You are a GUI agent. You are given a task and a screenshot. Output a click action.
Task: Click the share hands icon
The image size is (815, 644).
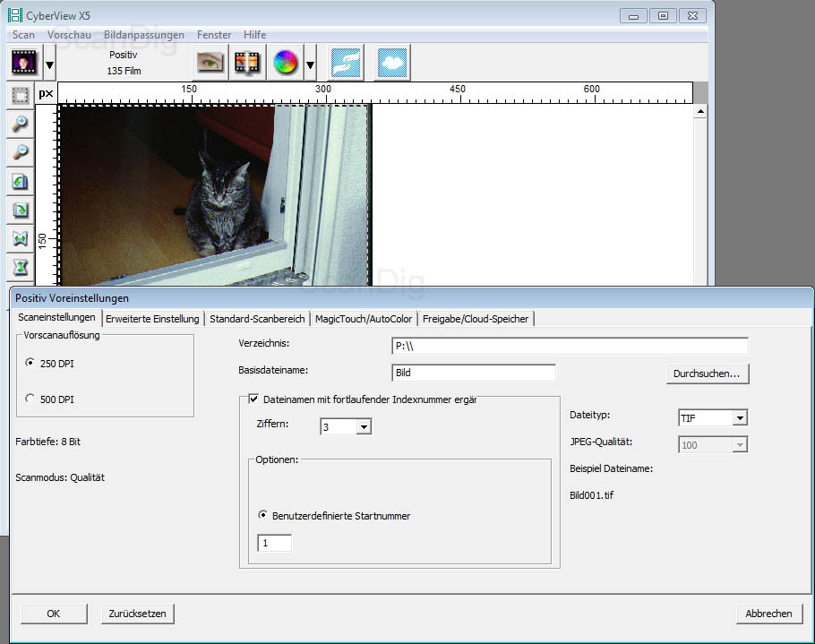(347, 63)
